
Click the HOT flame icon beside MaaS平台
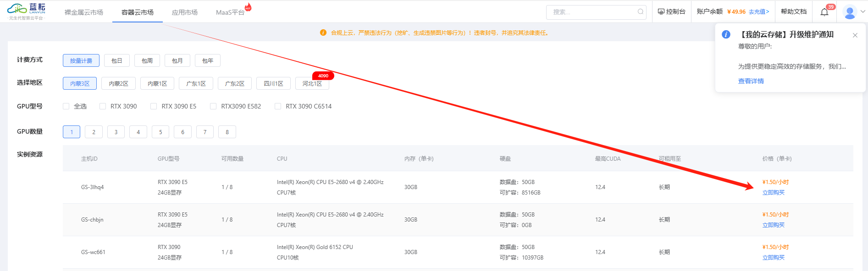(x=248, y=7)
